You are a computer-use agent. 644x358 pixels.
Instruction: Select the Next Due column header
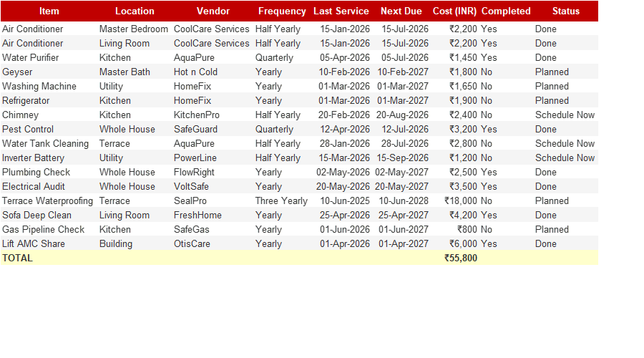coord(401,11)
